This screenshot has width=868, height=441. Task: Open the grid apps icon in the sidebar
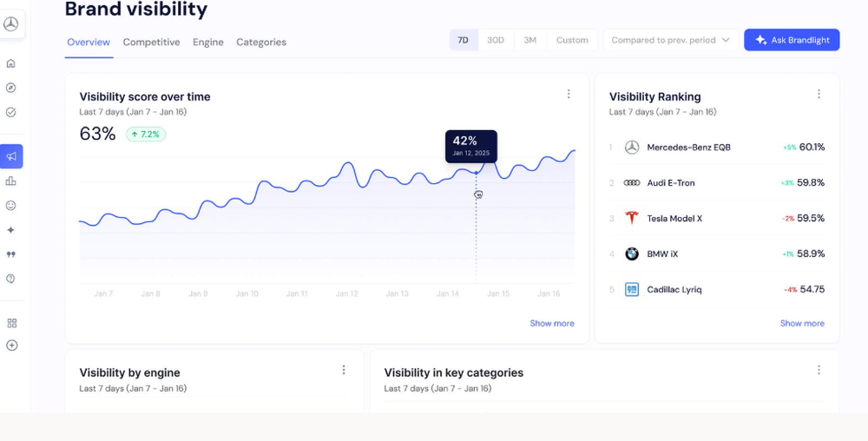click(11, 323)
